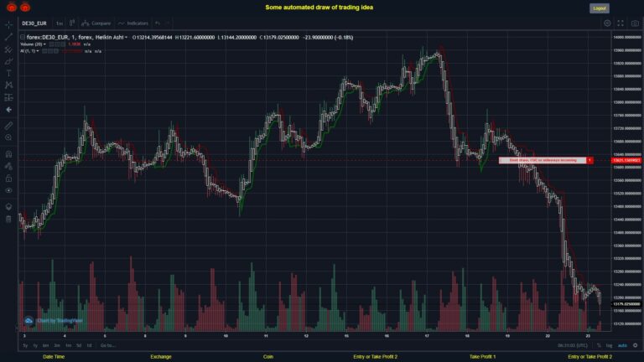Toggle stay in drawing mode

pos(8,166)
